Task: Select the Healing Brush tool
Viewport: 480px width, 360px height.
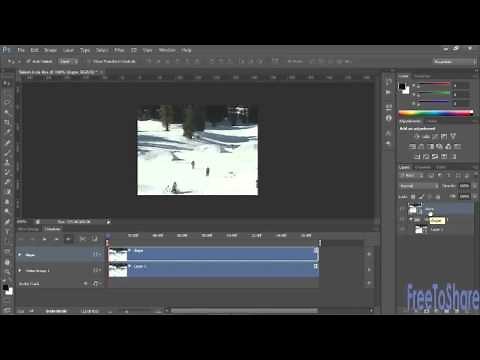Action: 7,143
